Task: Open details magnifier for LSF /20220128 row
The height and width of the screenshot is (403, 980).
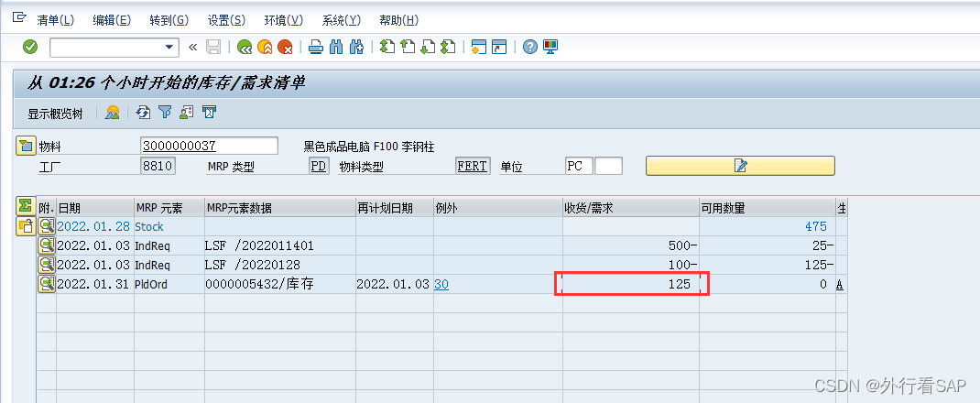Action: pyautogui.click(x=47, y=265)
